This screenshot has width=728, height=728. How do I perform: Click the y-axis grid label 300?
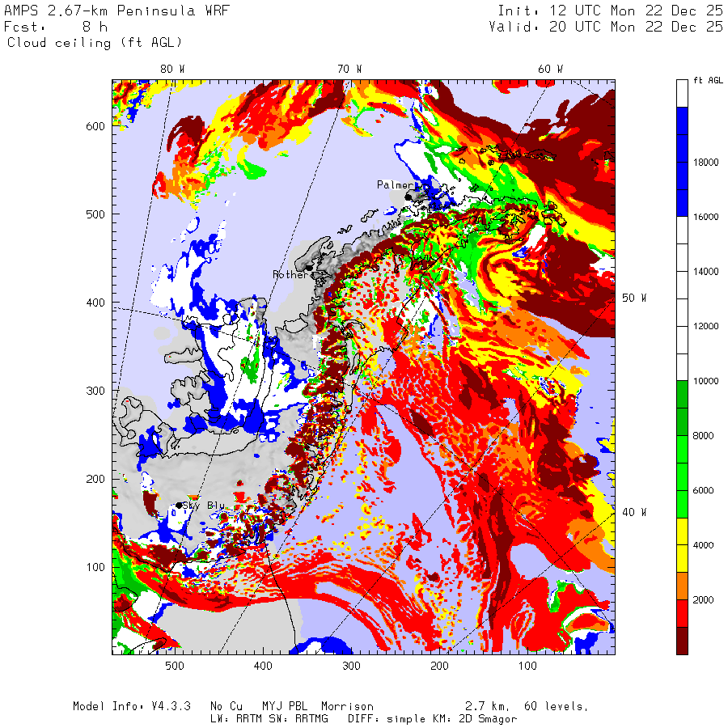95,391
